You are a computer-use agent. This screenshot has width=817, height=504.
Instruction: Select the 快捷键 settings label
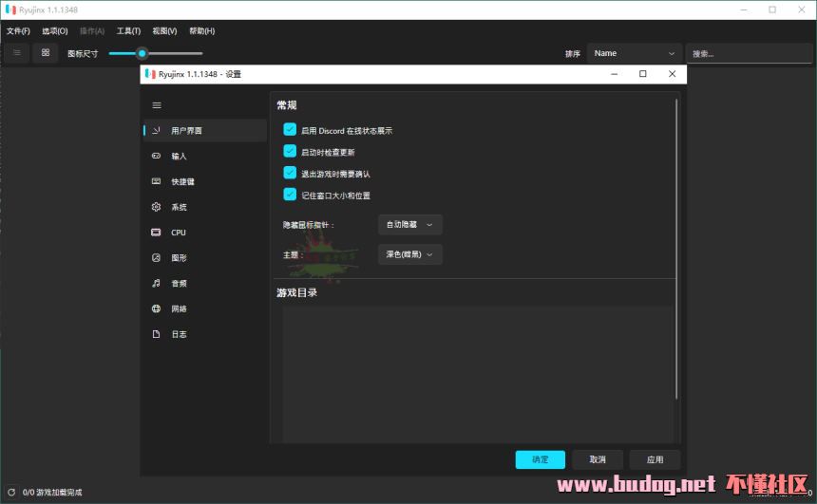182,181
